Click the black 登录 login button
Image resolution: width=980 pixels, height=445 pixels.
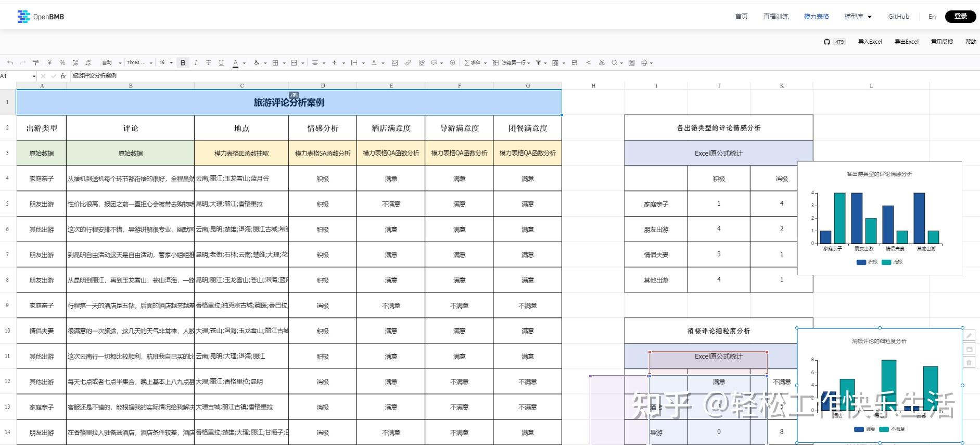(961, 16)
